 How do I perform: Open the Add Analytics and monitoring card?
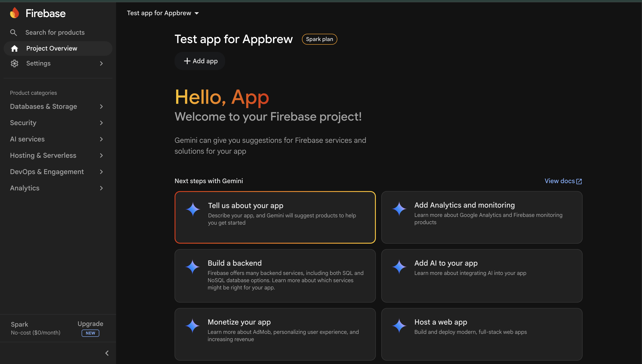tap(482, 217)
